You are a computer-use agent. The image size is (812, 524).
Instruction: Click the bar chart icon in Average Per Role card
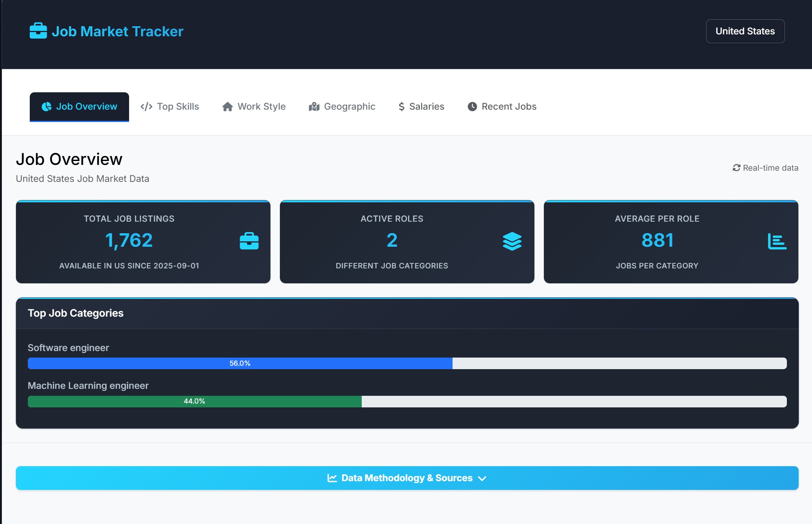(776, 241)
